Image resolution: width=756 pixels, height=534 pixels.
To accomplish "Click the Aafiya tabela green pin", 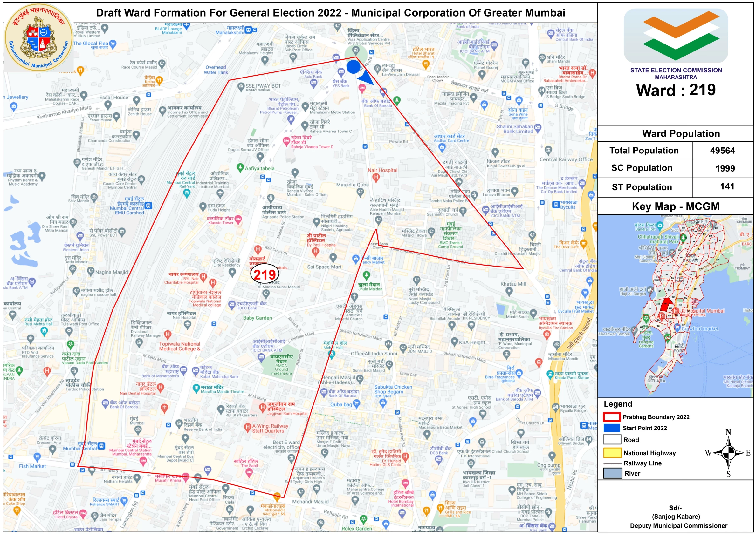I will [240, 167].
